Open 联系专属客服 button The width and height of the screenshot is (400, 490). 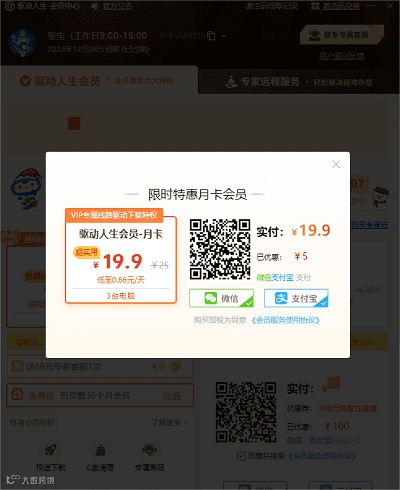tap(342, 35)
